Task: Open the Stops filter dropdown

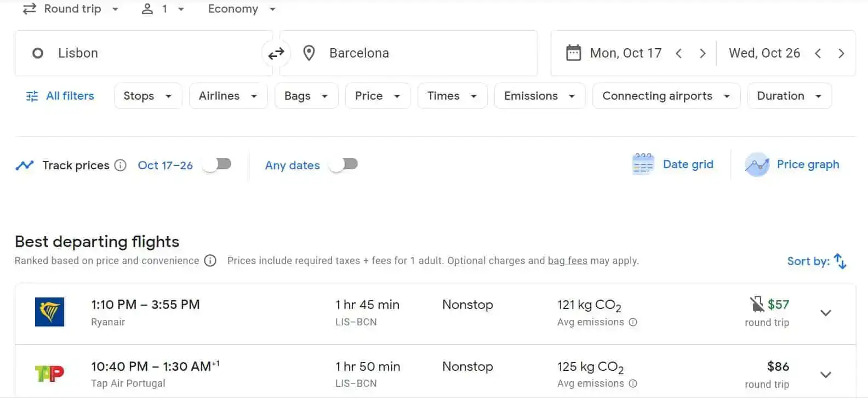Action: (x=147, y=96)
